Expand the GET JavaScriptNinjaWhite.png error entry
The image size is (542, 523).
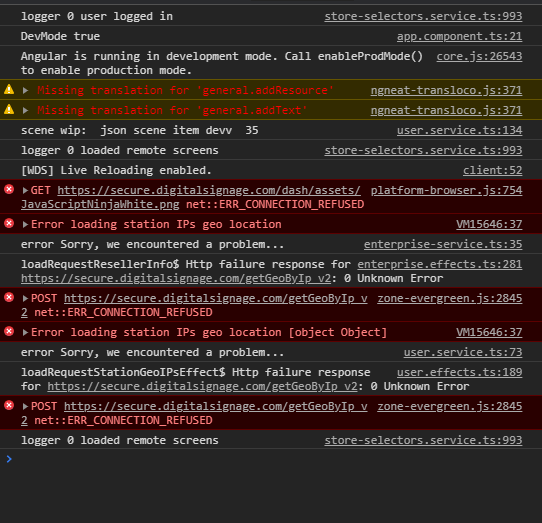[25, 190]
